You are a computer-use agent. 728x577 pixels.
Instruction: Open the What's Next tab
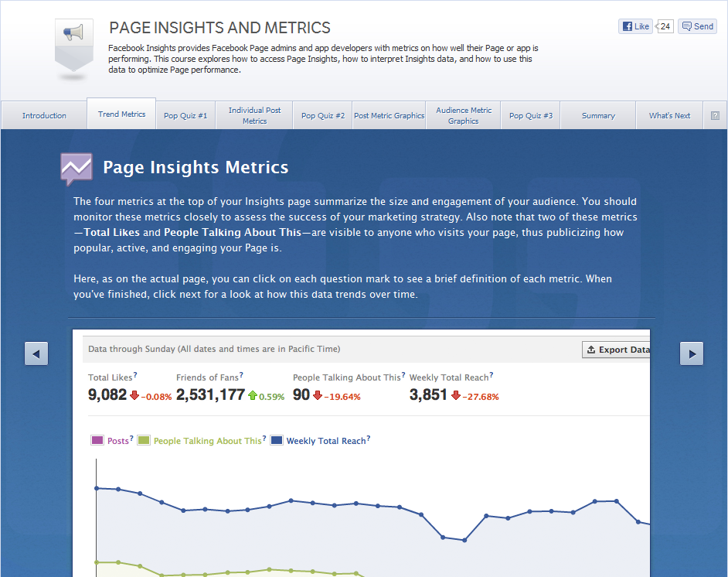pyautogui.click(x=669, y=115)
